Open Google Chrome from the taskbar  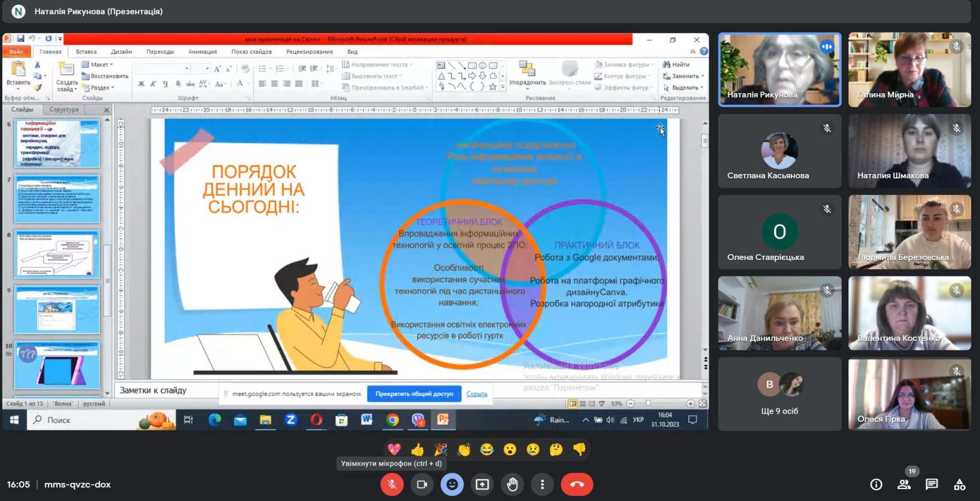[392, 420]
